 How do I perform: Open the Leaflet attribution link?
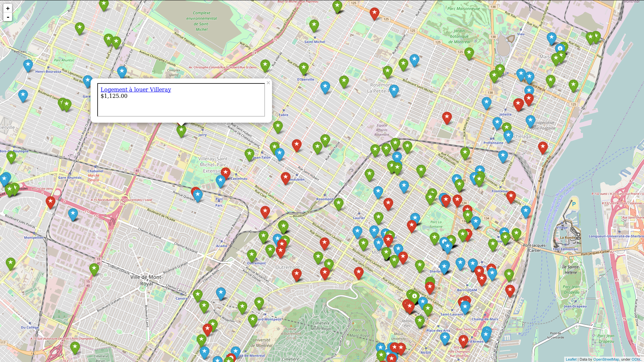pyautogui.click(x=571, y=359)
